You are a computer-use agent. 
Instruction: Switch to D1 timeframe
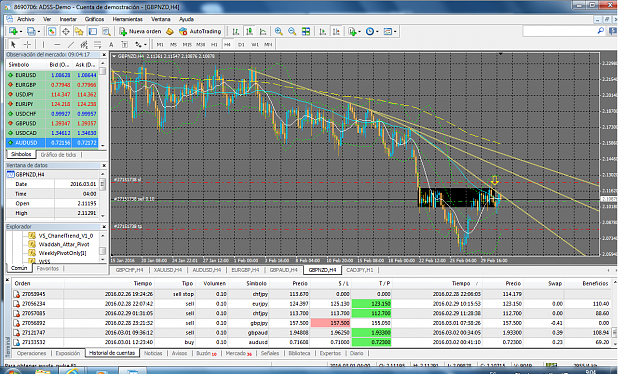(x=241, y=44)
